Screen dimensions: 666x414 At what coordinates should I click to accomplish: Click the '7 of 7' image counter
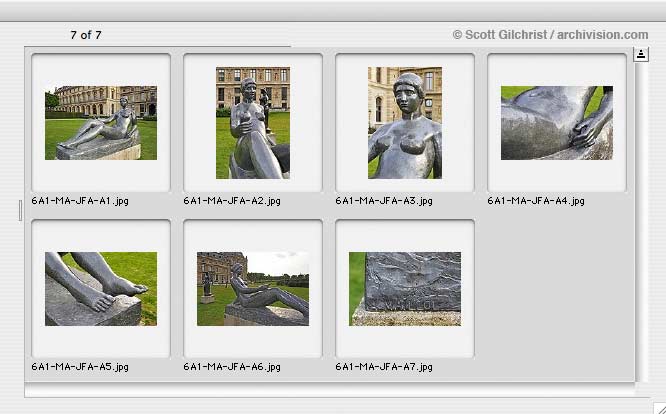point(86,35)
